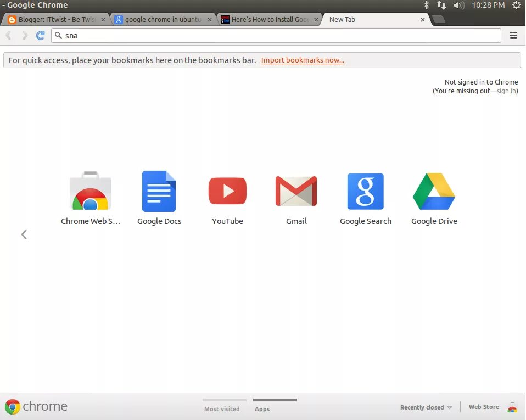Go to previous apps page with left chevron
Viewport: 526px width, 420px height.
coord(24,234)
